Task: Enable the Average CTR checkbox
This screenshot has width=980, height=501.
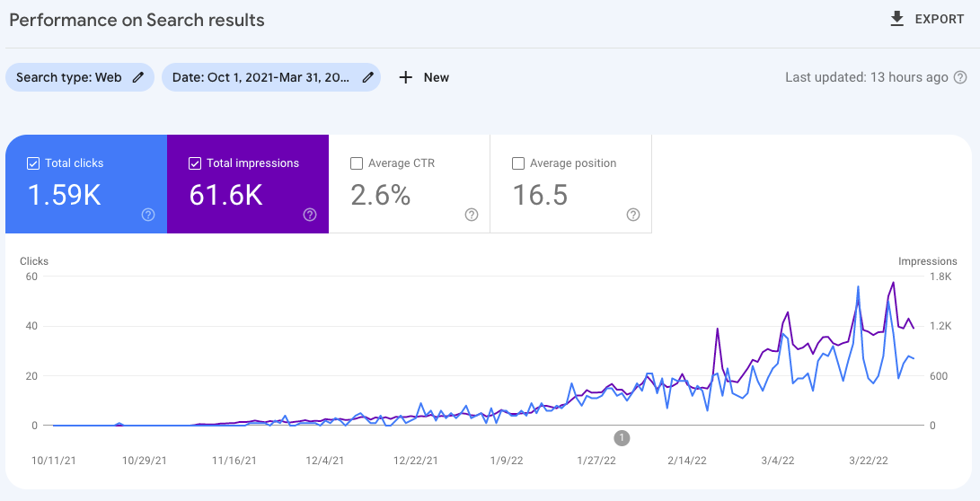Action: [357, 163]
